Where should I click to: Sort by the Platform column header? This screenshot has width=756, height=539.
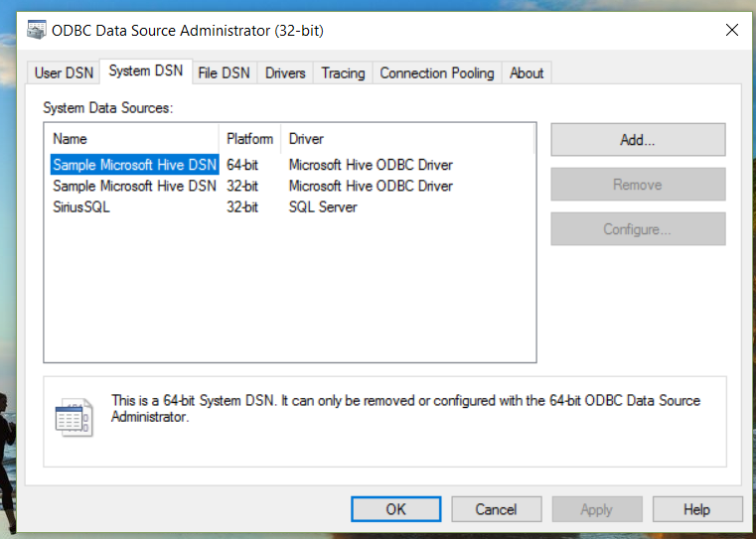point(249,139)
